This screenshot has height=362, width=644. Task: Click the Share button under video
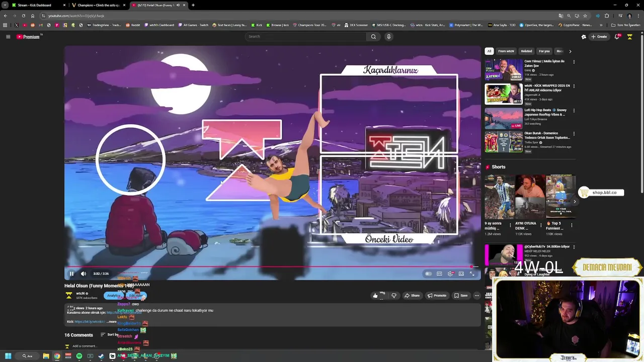(412, 295)
